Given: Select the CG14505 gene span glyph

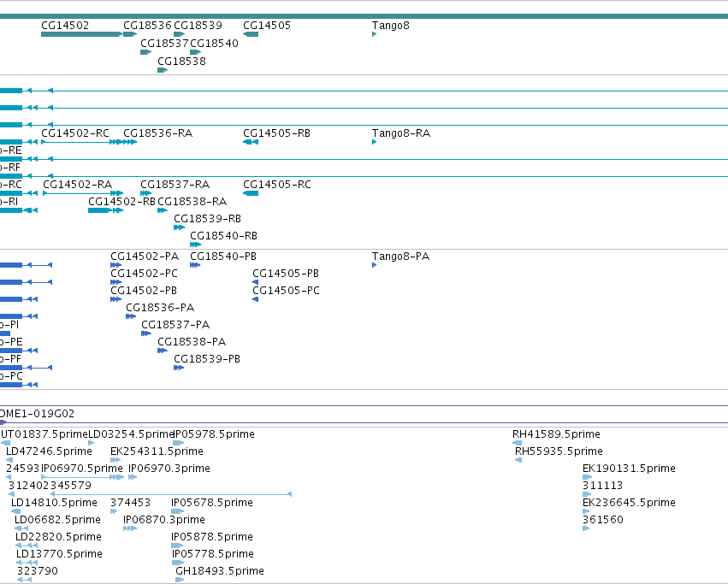Looking at the screenshot, I should (251, 34).
